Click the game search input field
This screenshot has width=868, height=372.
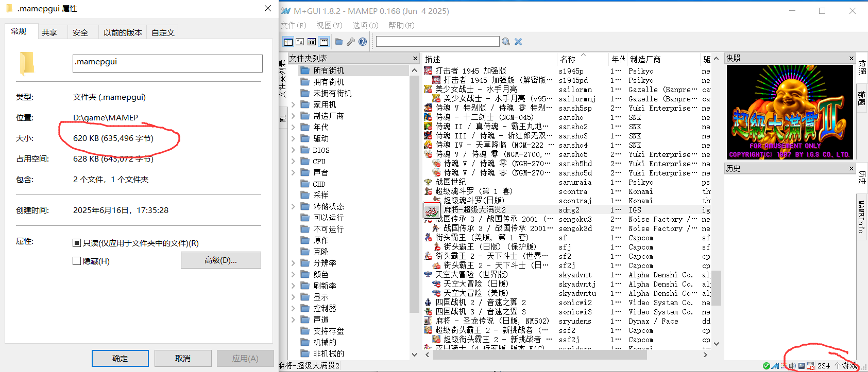pos(438,42)
